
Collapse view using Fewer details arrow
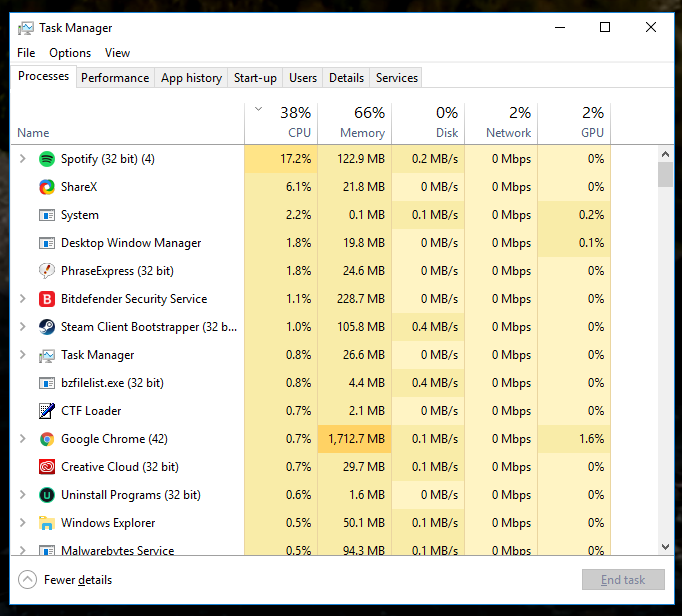click(27, 579)
